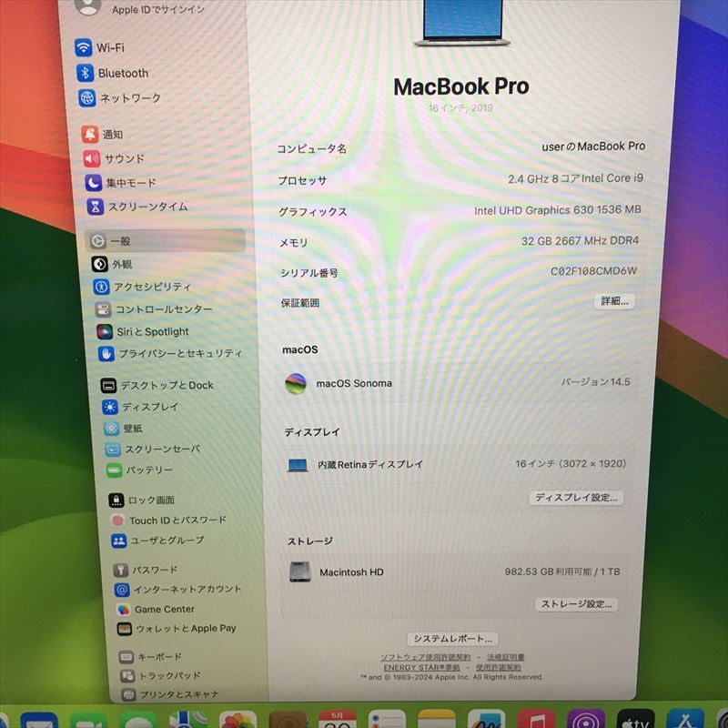The image size is (728, 728).
Task: Click the 法規証明書 link
Action: (x=506, y=657)
